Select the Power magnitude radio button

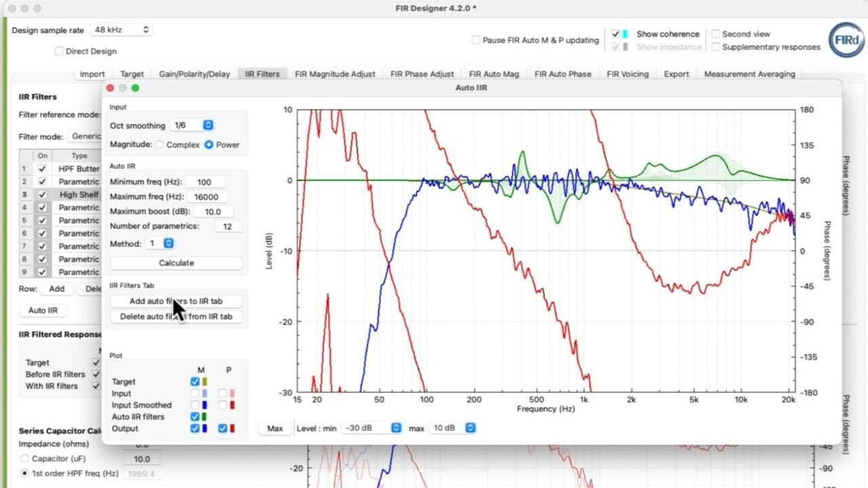coord(209,144)
